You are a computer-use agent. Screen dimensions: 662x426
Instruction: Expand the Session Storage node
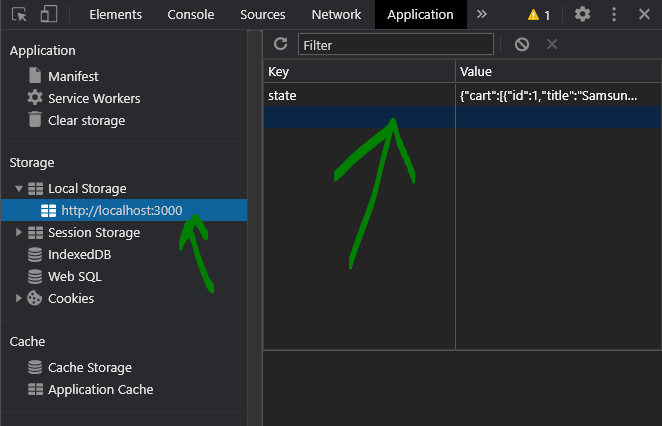pos(19,232)
